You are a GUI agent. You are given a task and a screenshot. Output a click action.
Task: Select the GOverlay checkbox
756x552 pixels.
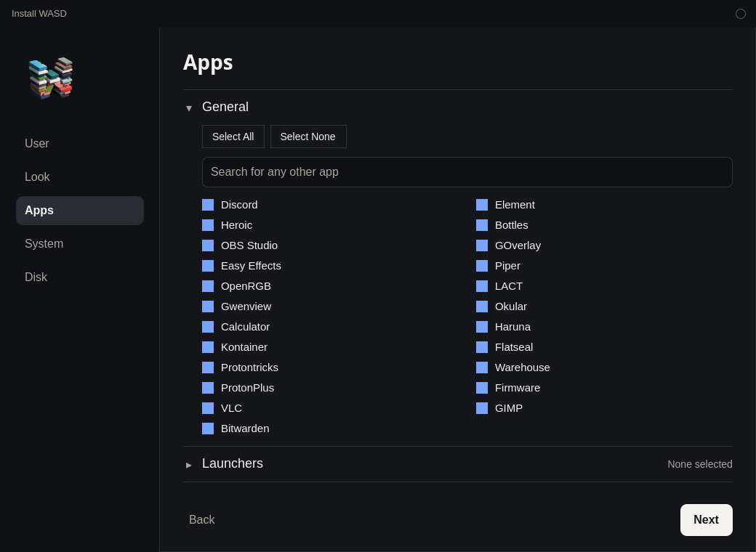point(482,245)
